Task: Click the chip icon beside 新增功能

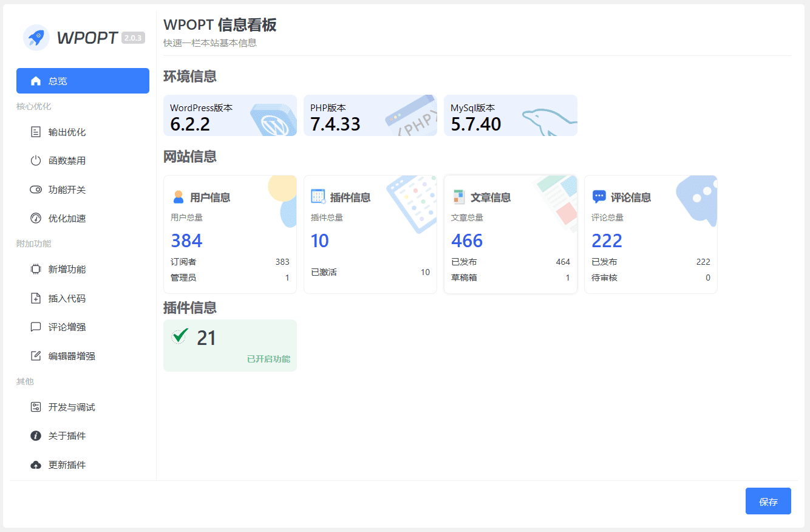Action: (x=36, y=269)
